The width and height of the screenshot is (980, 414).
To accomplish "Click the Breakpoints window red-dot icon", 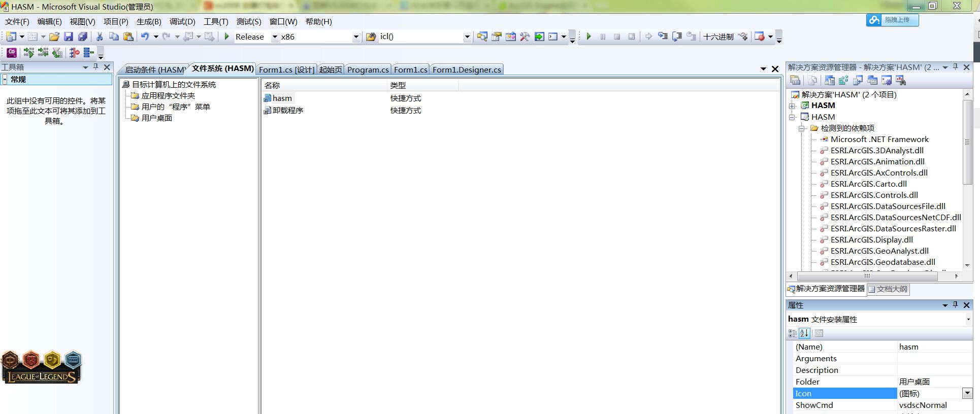I will coord(760,37).
